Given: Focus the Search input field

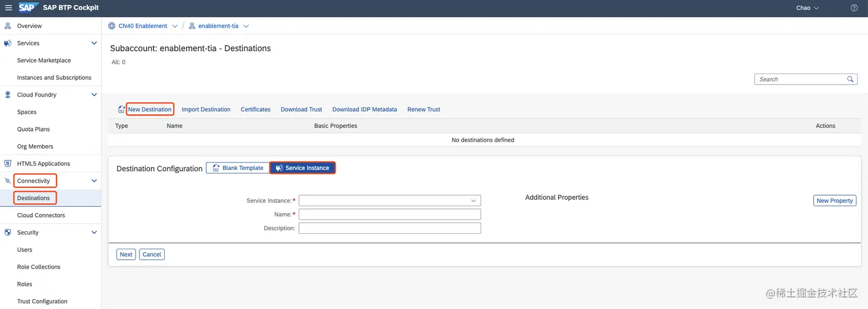Looking at the screenshot, I should click(x=801, y=79).
